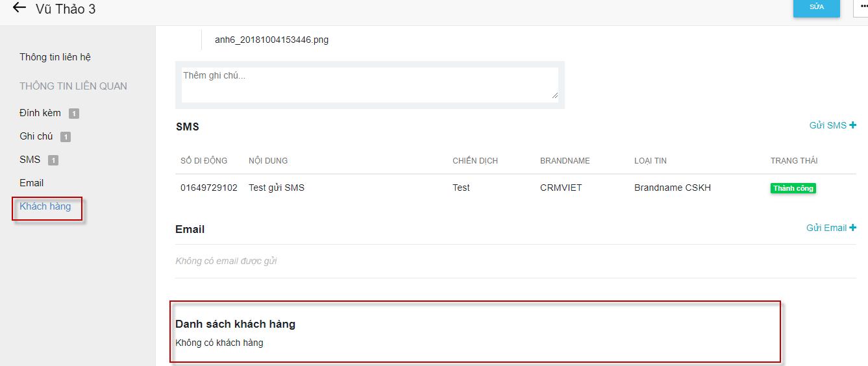This screenshot has width=868, height=366.
Task: Open Thông tin liên hệ in sidebar
Action: (55, 57)
